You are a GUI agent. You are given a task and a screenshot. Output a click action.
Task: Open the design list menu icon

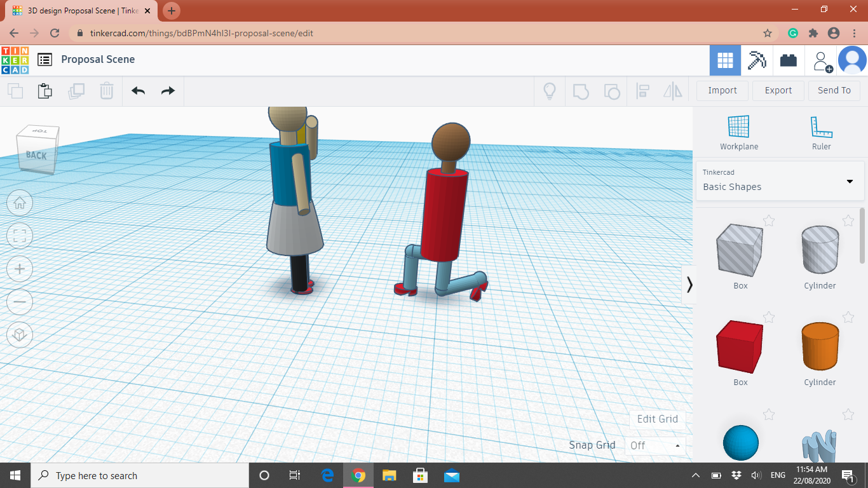pos(44,60)
